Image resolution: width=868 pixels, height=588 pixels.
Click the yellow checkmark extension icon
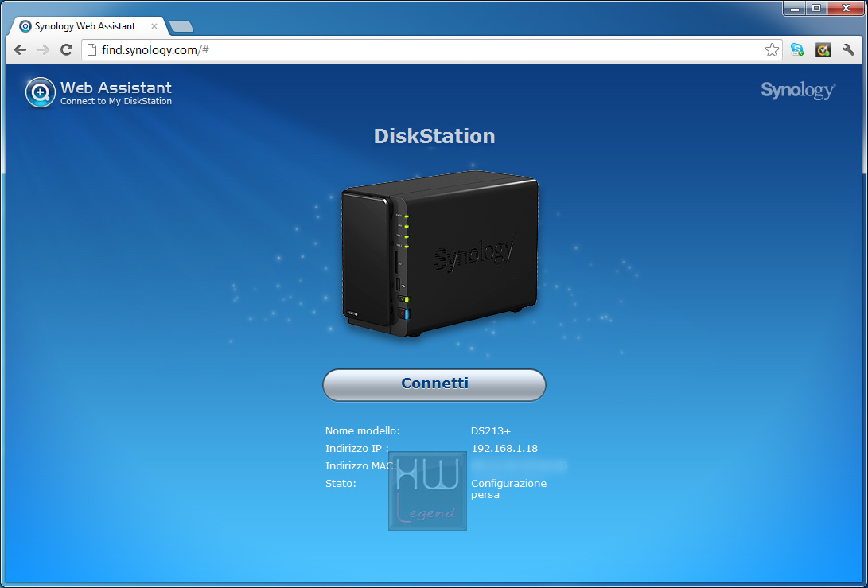pyautogui.click(x=823, y=50)
